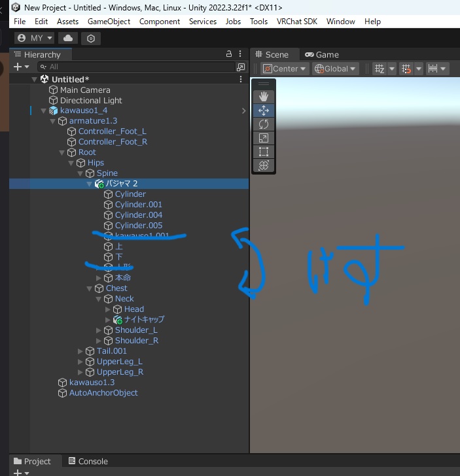Screen dimensions: 460x476
Task: Select the combined Transform tool
Action: pyautogui.click(x=264, y=165)
